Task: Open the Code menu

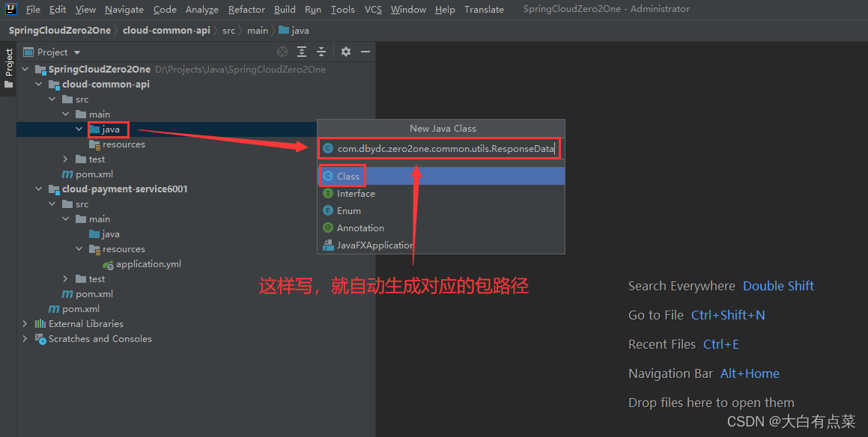Action: (x=165, y=10)
